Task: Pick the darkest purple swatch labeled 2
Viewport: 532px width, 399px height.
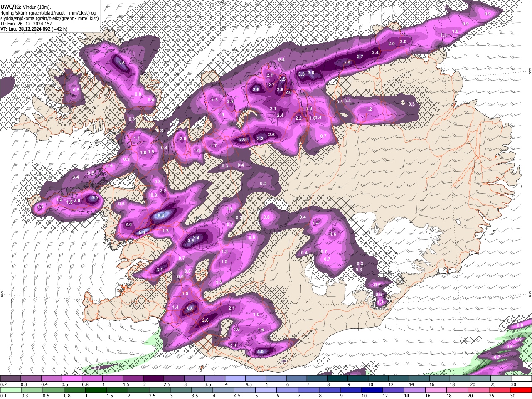Action: 154,378
